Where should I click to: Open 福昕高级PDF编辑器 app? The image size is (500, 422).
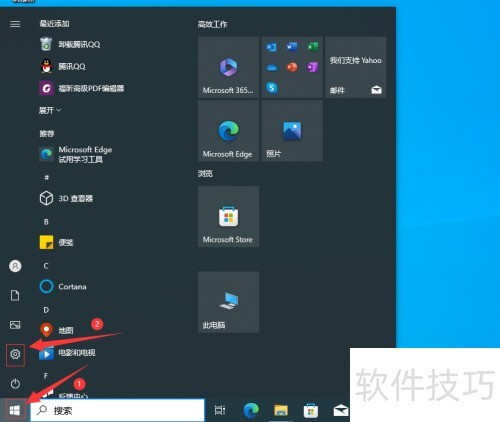click(x=82, y=88)
